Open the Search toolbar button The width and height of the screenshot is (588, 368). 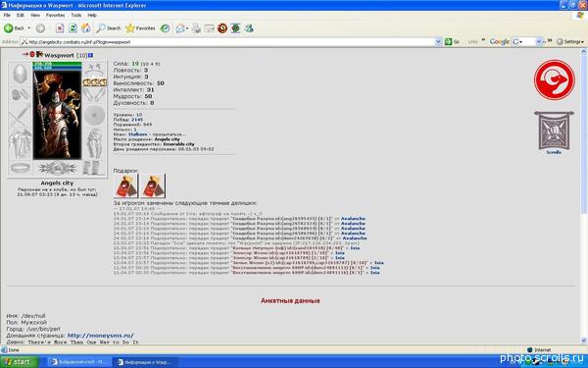point(109,28)
